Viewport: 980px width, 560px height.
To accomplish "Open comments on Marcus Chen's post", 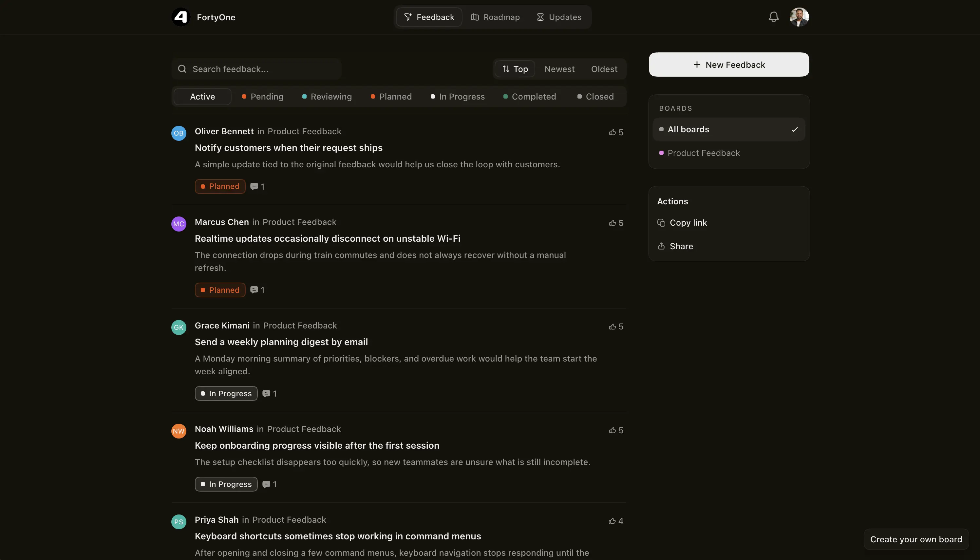I will pos(257,290).
